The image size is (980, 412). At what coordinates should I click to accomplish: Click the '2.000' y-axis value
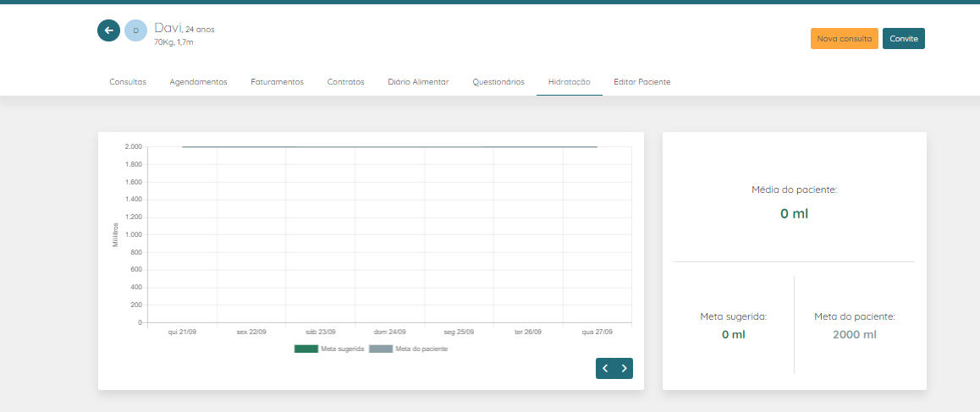133,147
